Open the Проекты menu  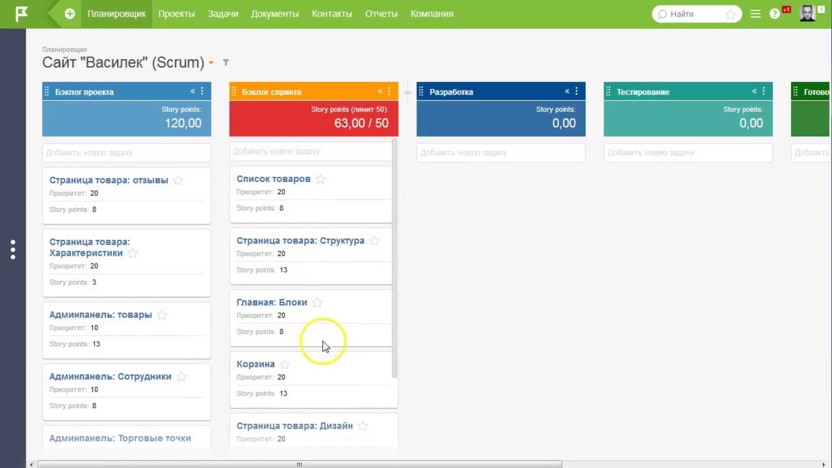pyautogui.click(x=177, y=14)
